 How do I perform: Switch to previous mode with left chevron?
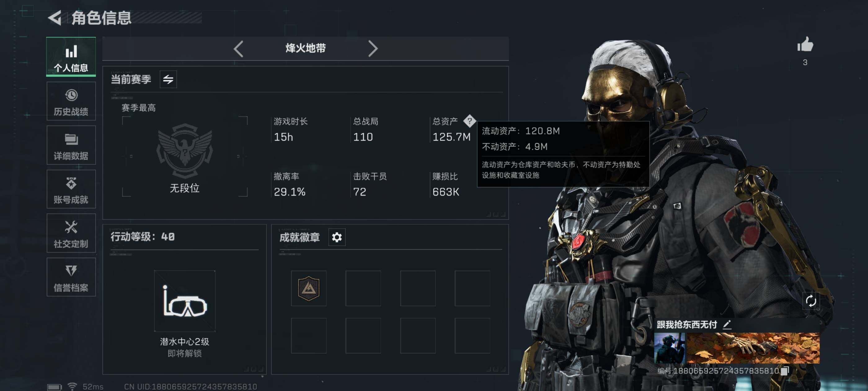pos(239,49)
